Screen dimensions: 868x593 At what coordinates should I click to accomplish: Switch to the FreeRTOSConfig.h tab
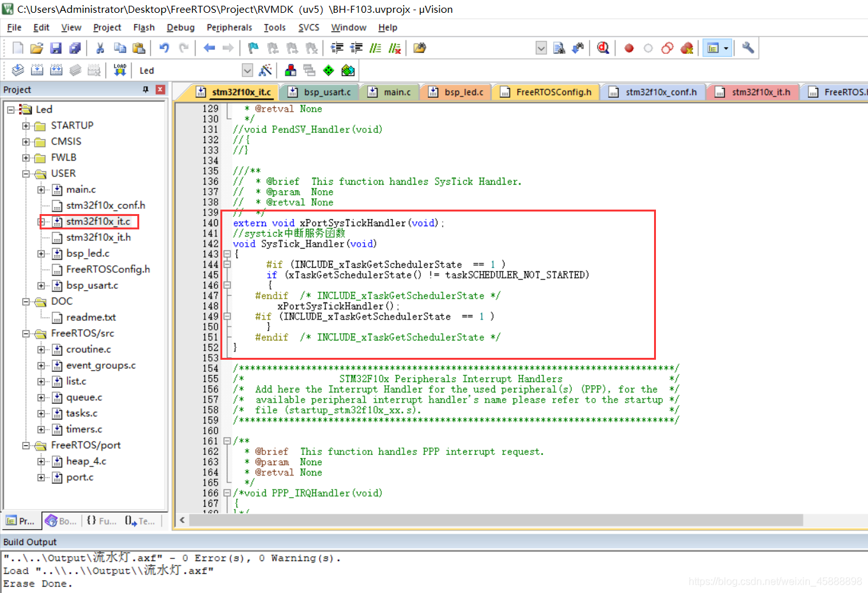[546, 92]
